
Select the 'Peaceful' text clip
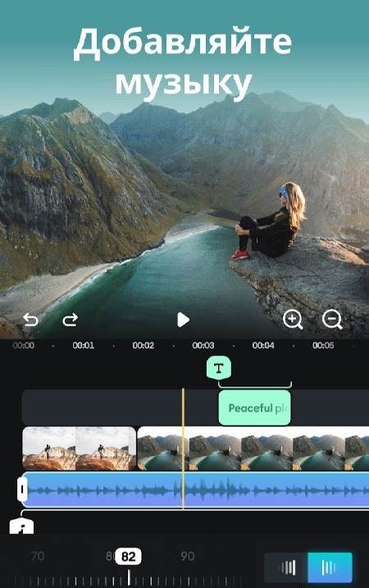tap(254, 408)
